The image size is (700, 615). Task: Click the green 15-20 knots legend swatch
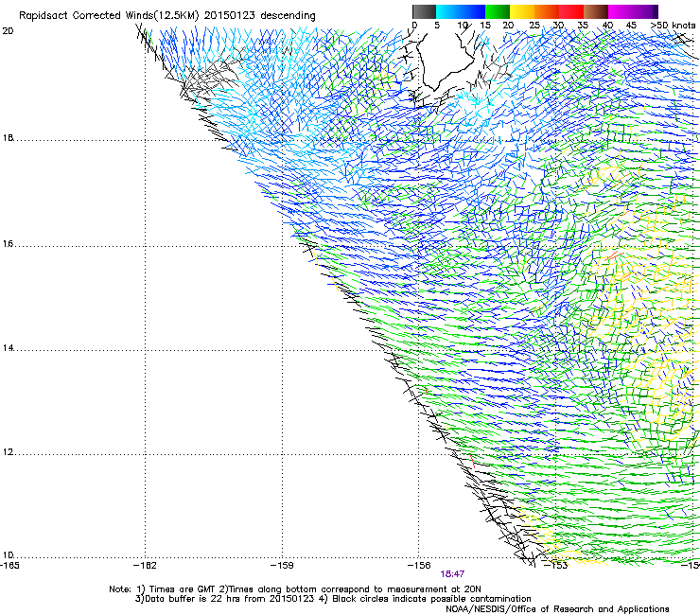498,11
